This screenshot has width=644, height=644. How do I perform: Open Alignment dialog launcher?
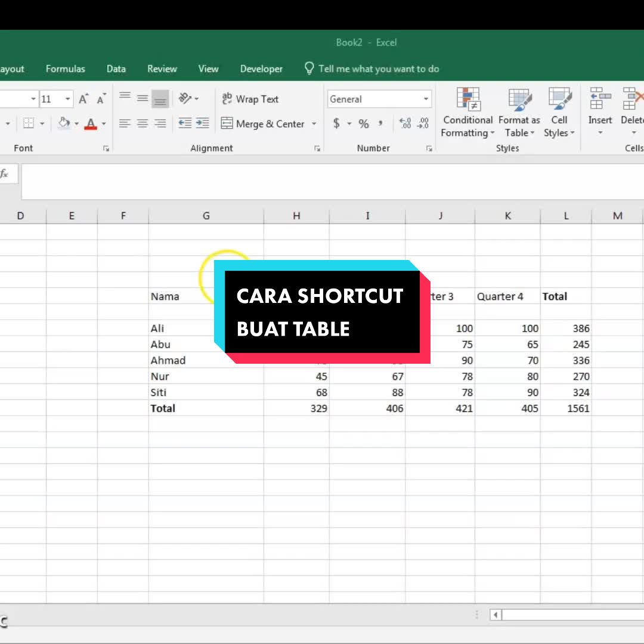[x=317, y=148]
